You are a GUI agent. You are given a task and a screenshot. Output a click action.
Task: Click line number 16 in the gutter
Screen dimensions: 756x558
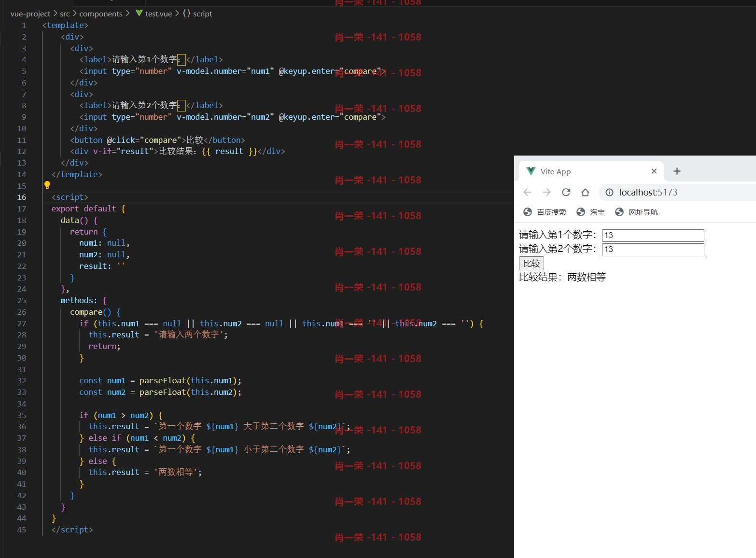click(x=22, y=197)
